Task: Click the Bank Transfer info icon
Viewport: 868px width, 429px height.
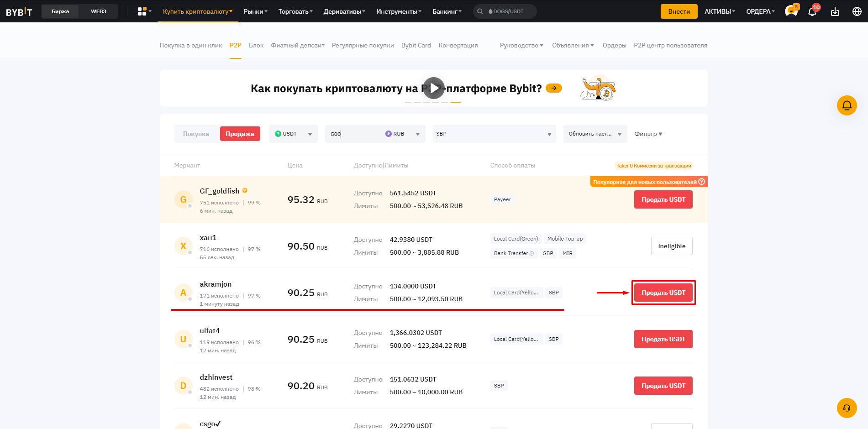Action: [x=531, y=253]
